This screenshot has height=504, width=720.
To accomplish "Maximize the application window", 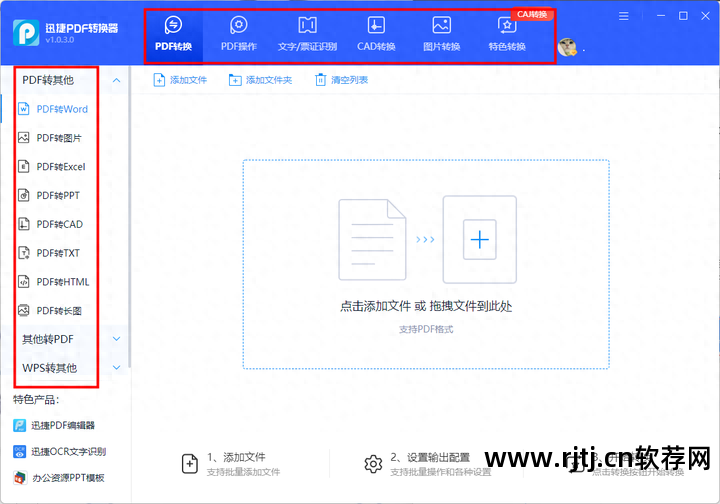I will [683, 16].
